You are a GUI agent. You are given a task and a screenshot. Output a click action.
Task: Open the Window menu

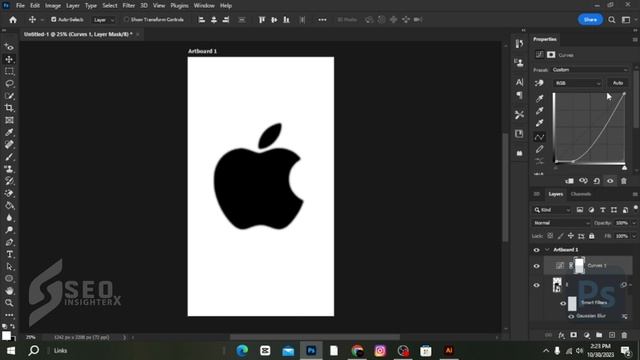[204, 6]
